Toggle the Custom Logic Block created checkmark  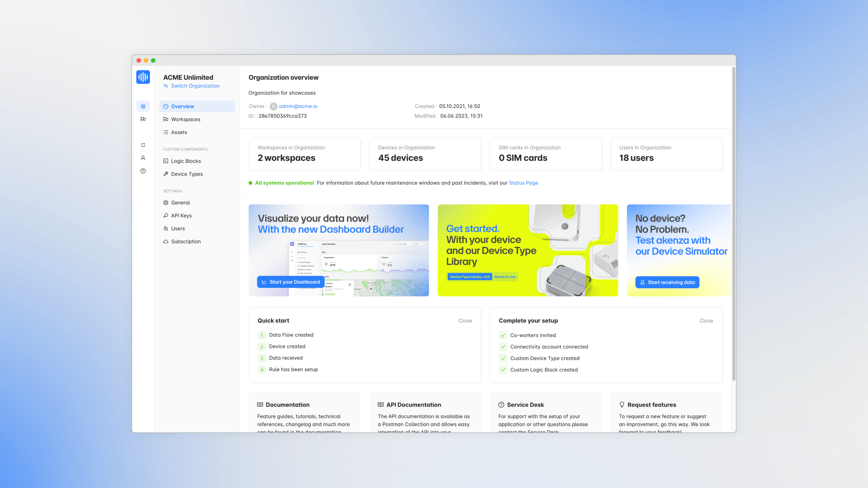point(502,370)
